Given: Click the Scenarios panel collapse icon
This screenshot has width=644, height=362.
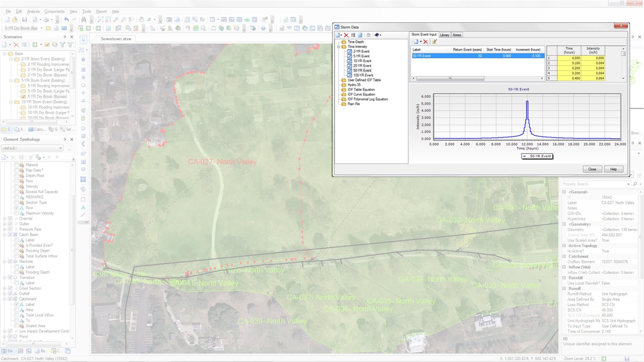Looking at the screenshot, I should pyautogui.click(x=65, y=37).
